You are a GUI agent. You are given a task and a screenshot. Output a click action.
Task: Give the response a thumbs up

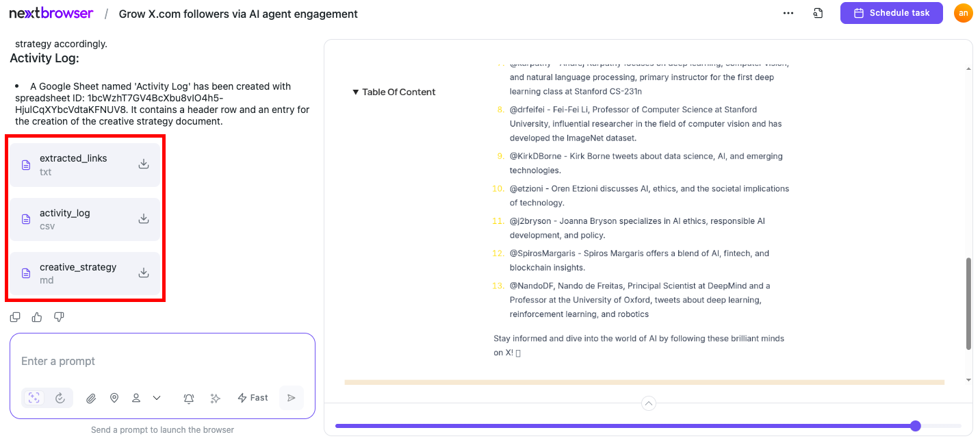click(x=37, y=317)
